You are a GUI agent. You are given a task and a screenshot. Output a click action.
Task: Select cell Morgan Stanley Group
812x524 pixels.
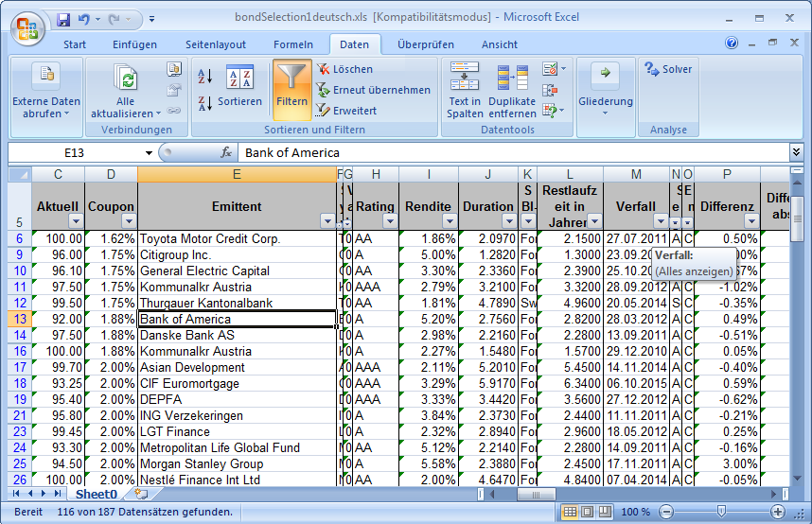click(x=237, y=463)
